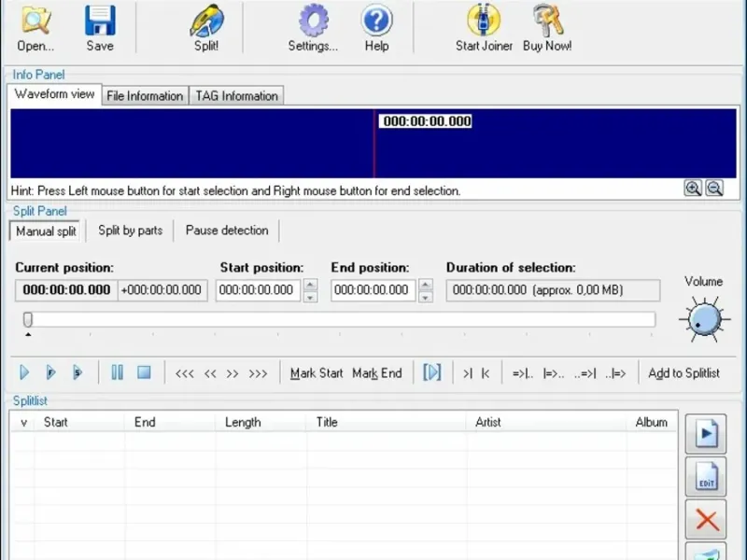747x560 pixels.
Task: Click the ..=>| navigation button
Action: coord(585,374)
